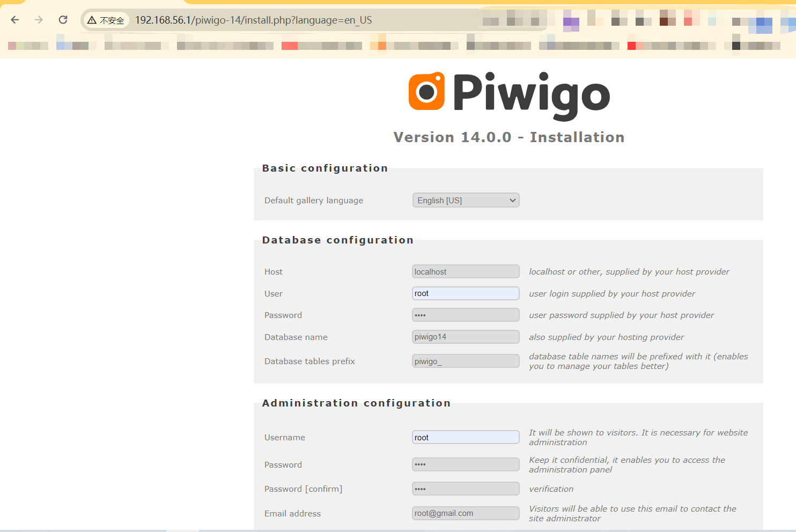The height and width of the screenshot is (532, 796).
Task: Click the browser Forward arrow
Action: coord(38,20)
